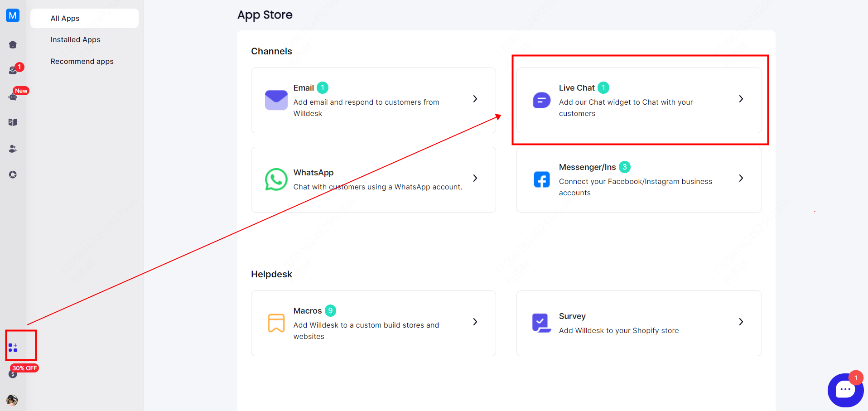Click the Macros bookmark icon
Viewport: 868px width, 411px height.
click(x=276, y=323)
